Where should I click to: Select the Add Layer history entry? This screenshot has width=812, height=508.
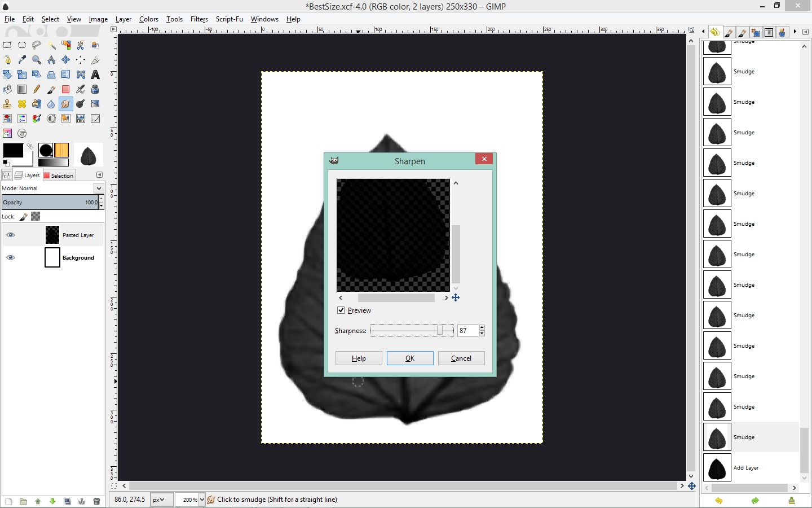pos(751,468)
